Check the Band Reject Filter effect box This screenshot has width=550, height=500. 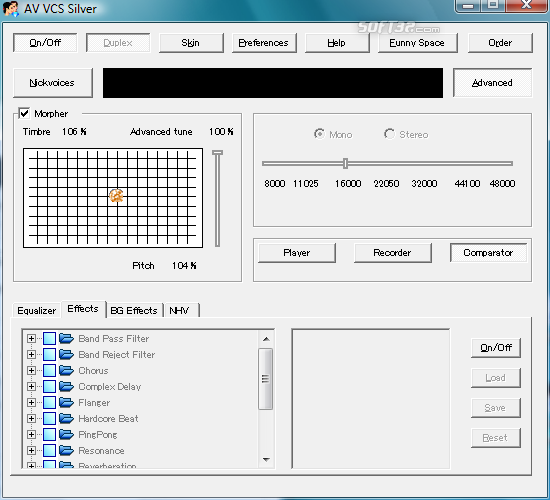(x=49, y=354)
